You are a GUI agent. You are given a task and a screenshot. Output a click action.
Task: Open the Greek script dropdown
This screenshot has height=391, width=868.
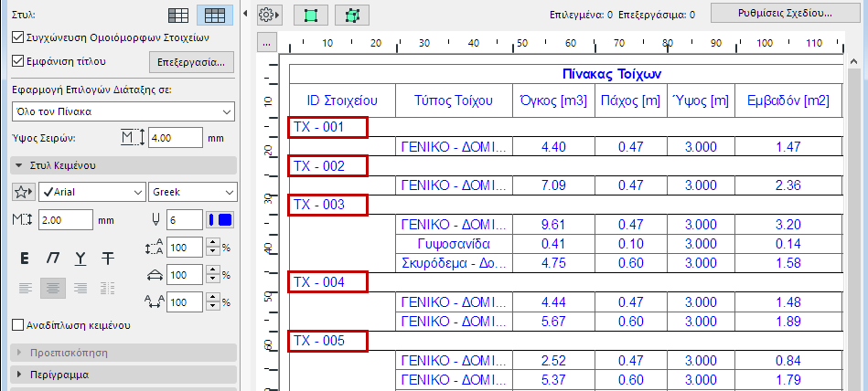[193, 192]
